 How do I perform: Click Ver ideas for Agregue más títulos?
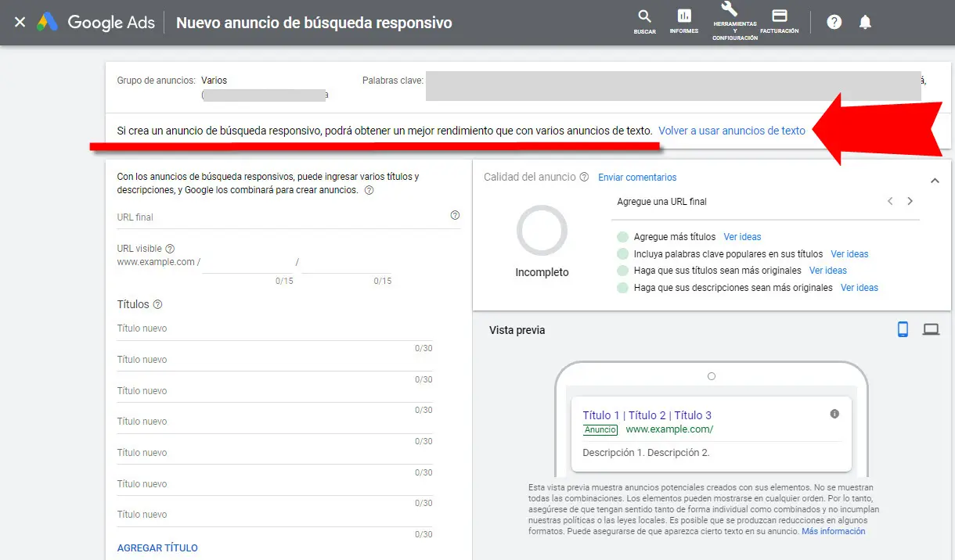pos(742,237)
